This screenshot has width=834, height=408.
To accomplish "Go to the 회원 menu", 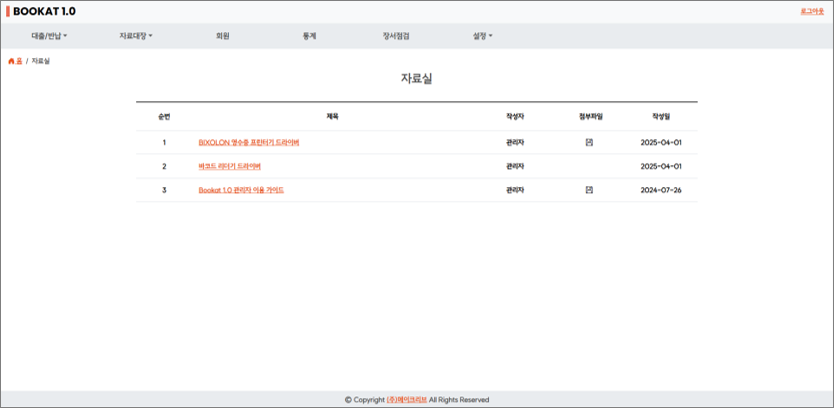I will coord(223,36).
